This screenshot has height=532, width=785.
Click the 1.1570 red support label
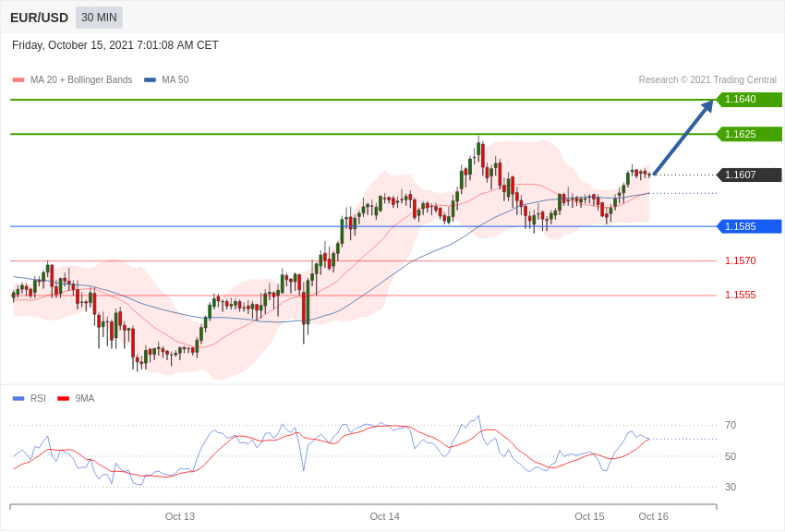click(741, 260)
